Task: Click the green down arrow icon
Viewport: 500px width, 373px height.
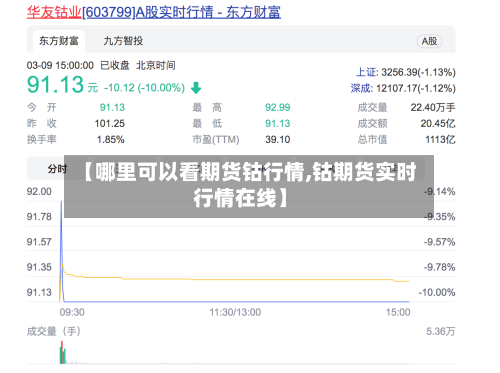Action: tap(196, 88)
